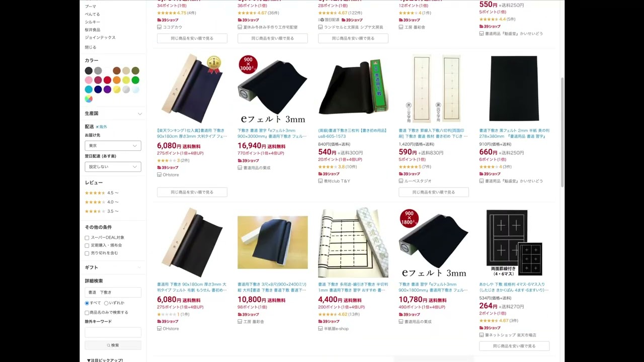Viewport: 644px width, 362px height.
Task: Enable the 売り切れを含む checkbox
Action: pos(87,253)
